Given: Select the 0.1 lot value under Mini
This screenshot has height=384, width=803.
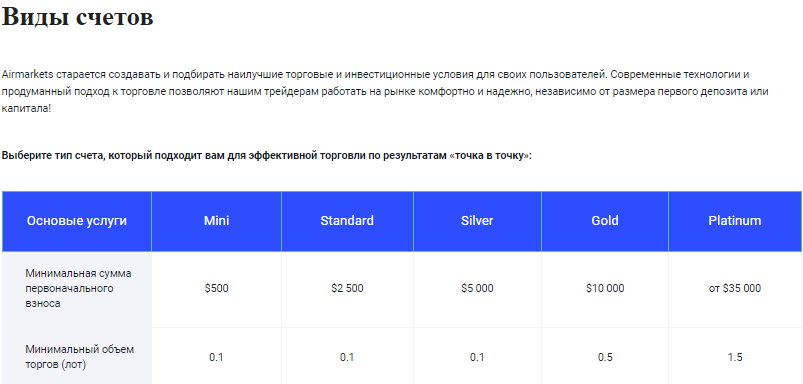Looking at the screenshot, I should pos(217,357).
